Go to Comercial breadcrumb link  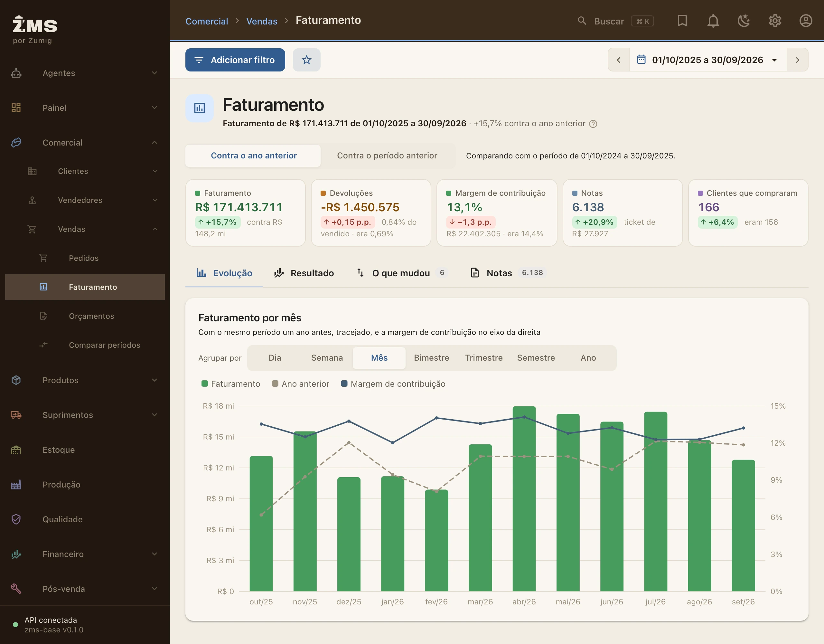(207, 21)
